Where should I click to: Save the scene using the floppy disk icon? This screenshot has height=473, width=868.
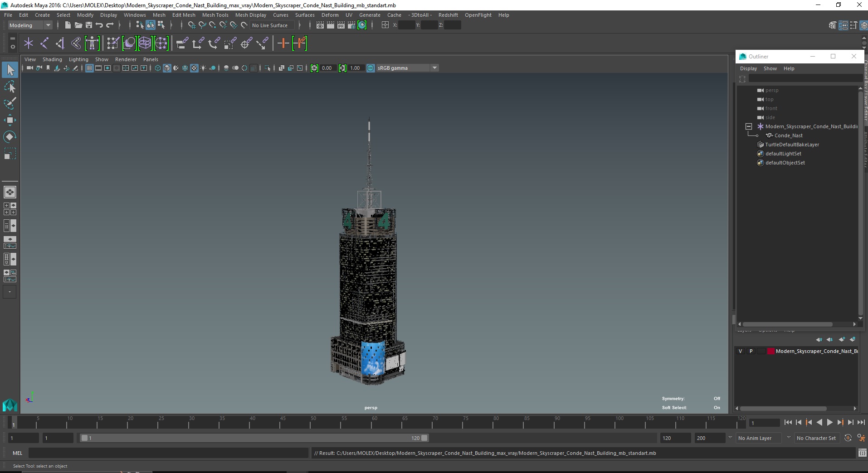coord(89,25)
